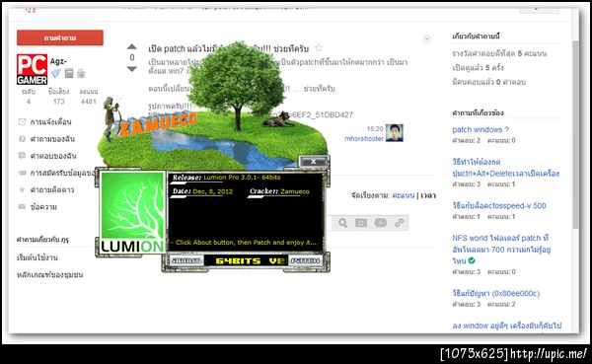Open the related question starting 'ลง window'

point(507,326)
